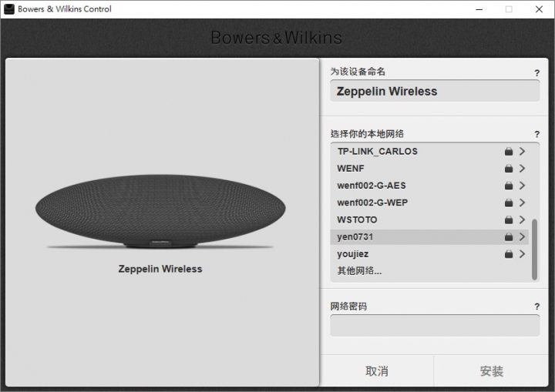This screenshot has width=555, height=392.
Task: Click the network list scrollbar
Action: [534, 250]
